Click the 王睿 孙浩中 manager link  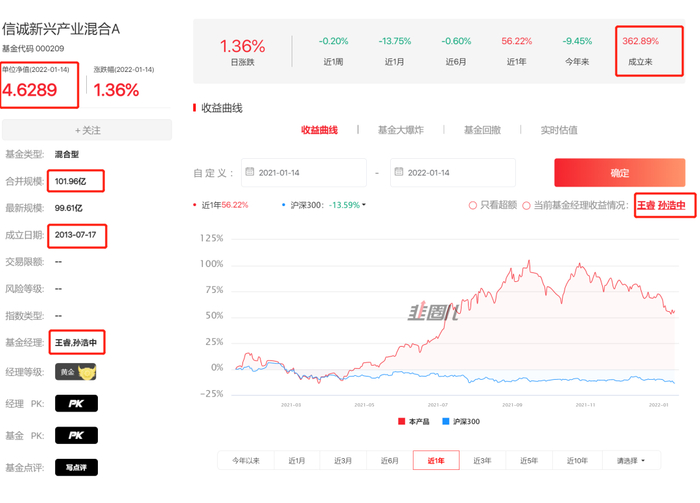click(x=661, y=205)
